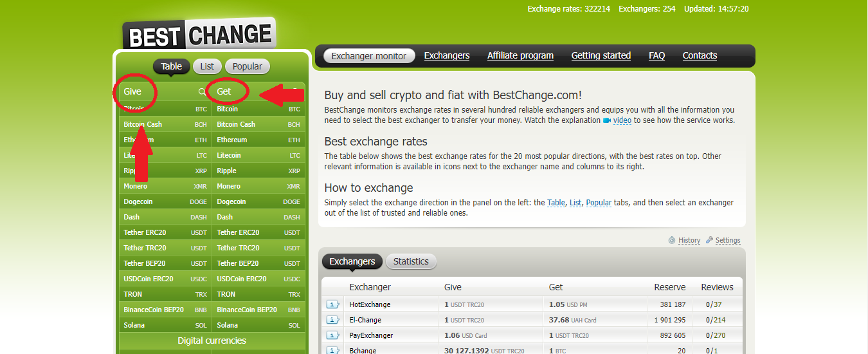Go to Affiliate program page
Viewport: 868px width, 354px height.
pos(520,55)
